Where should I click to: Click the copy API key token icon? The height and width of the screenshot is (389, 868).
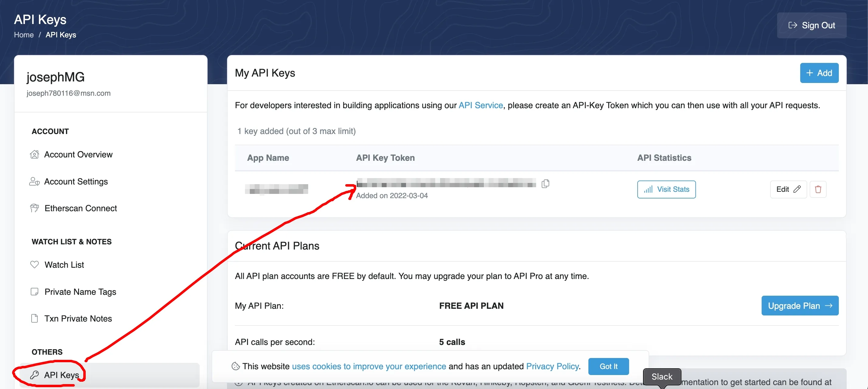point(545,184)
